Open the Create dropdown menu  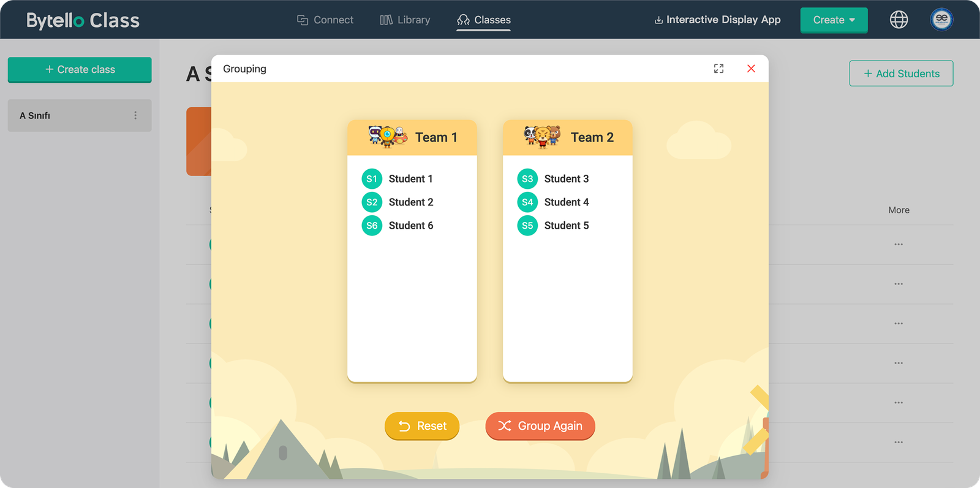coord(834,20)
